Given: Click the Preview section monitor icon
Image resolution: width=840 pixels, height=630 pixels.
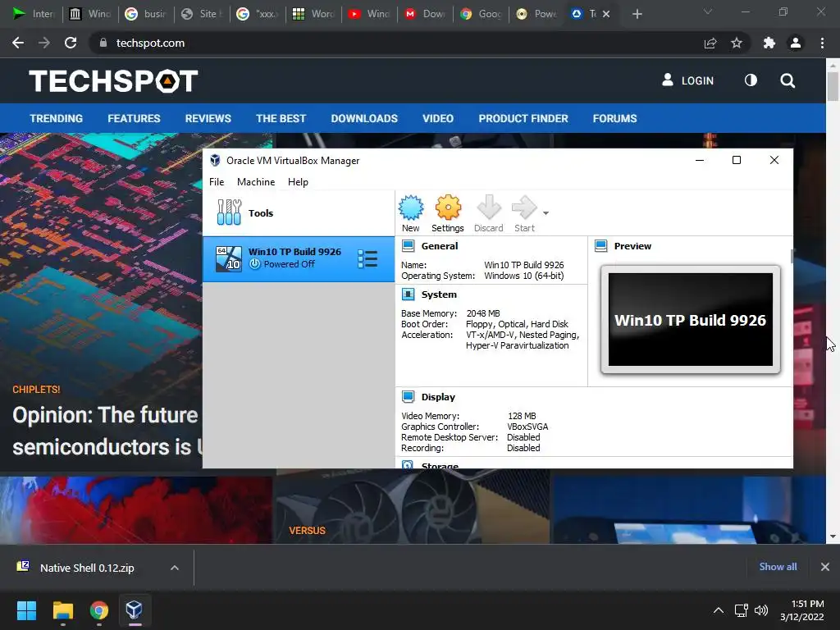Looking at the screenshot, I should click(601, 246).
